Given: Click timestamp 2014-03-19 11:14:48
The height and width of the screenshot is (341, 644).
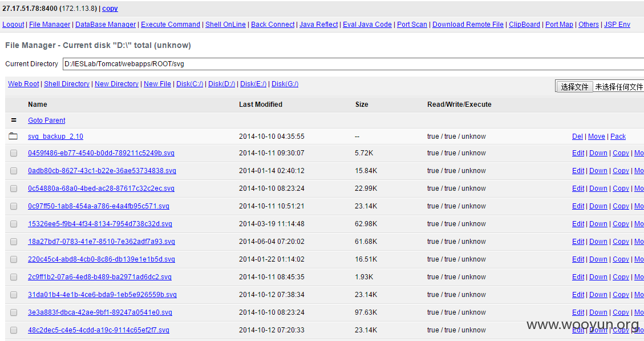Looking at the screenshot, I should coord(272,224).
